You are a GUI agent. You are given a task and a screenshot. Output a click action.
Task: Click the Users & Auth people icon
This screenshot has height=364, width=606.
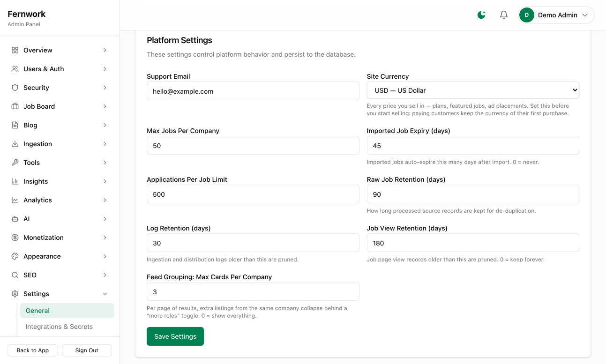pyautogui.click(x=15, y=69)
